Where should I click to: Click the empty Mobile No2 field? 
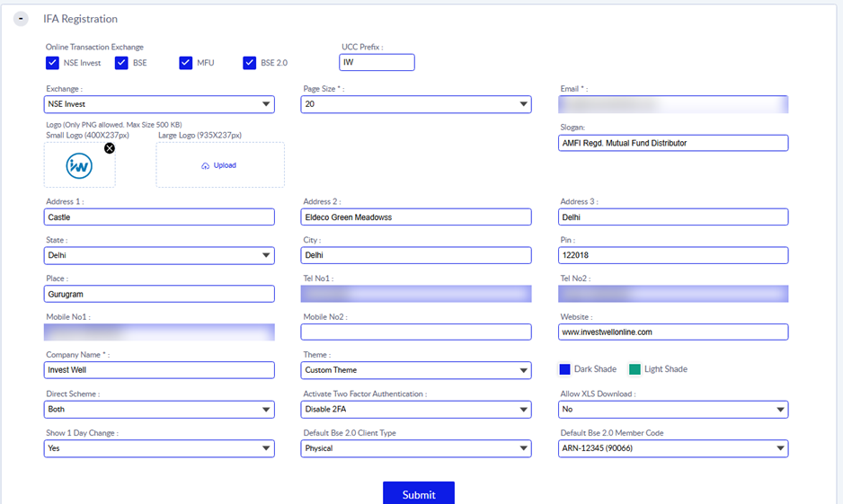point(416,332)
